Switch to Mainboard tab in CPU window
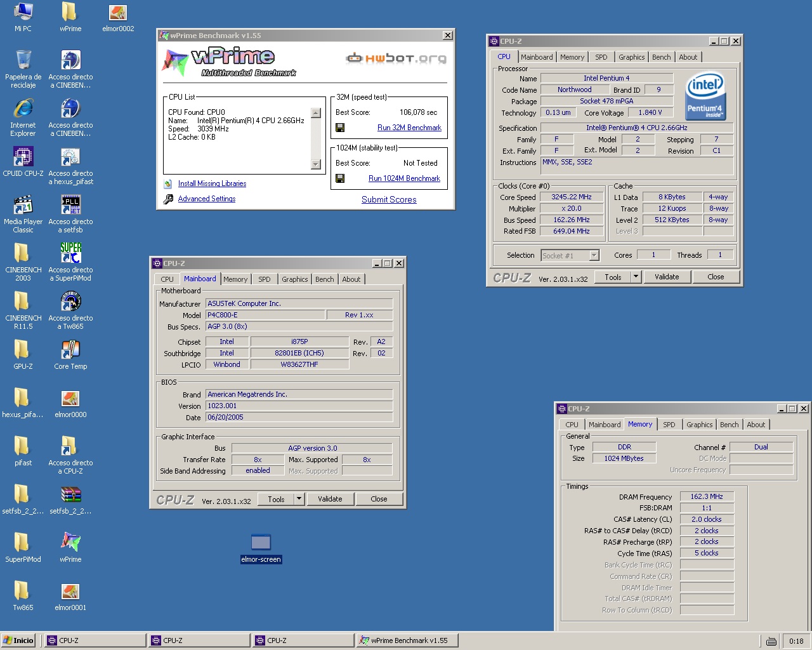812x650 pixels. [537, 57]
